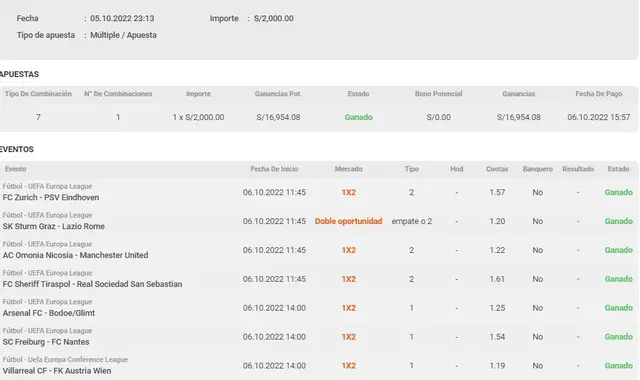Screen dimensions: 640x380
Task: Click Ganado status for SC Freiburg row
Action: (618, 337)
